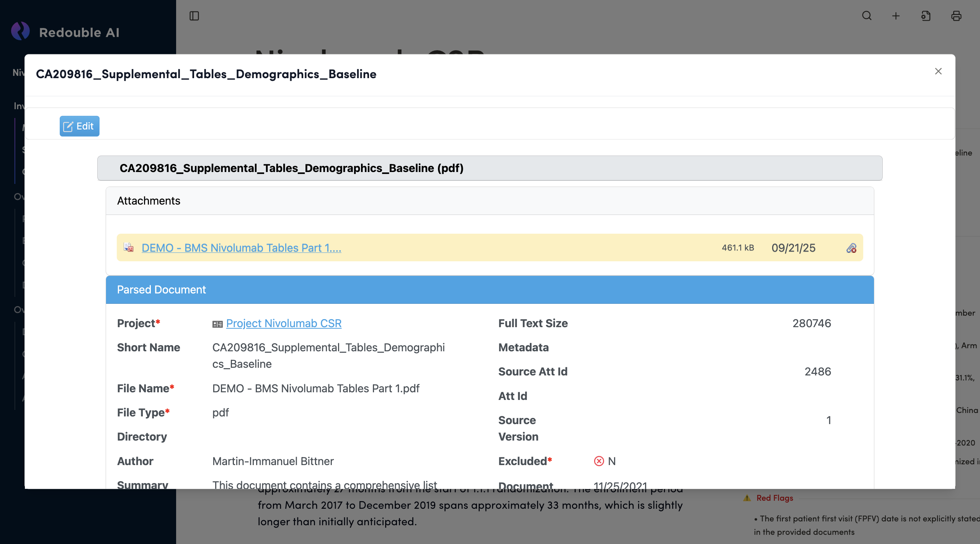Click the project card icon before Nivolumab link

click(x=217, y=324)
